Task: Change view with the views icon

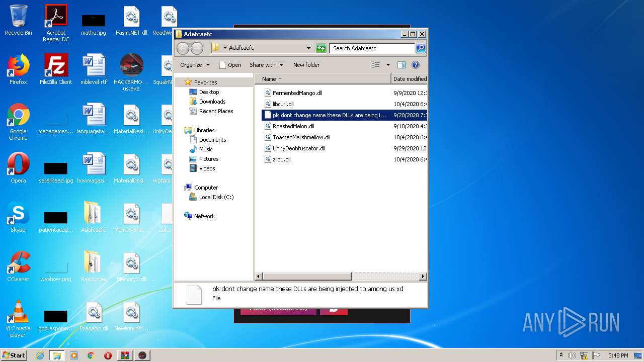Action: [375, 65]
